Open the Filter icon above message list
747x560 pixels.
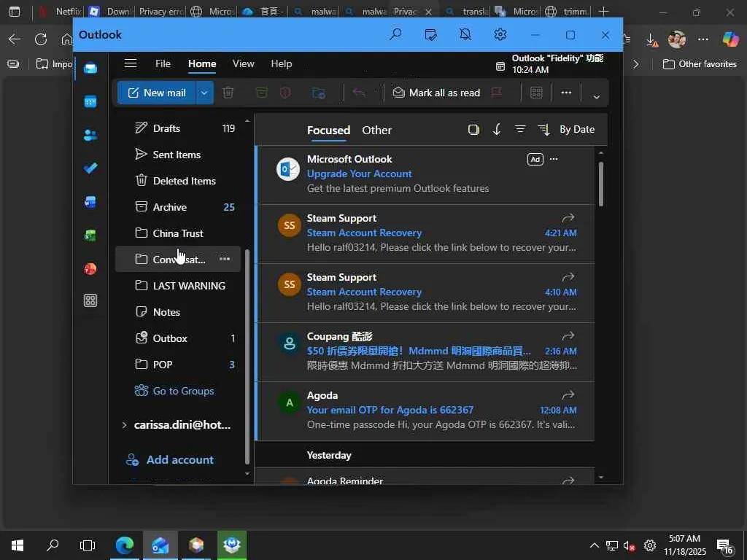pos(520,130)
